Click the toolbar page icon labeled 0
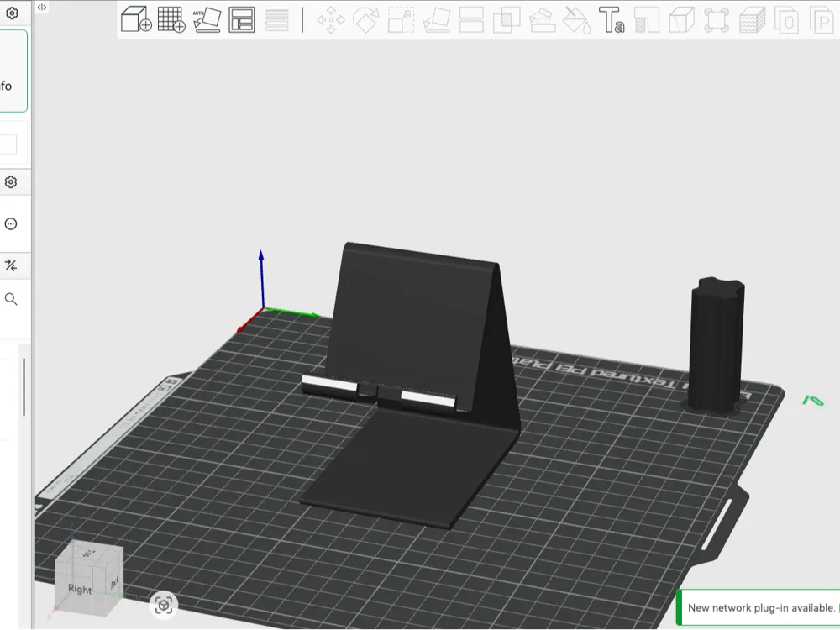The image size is (840, 630). (787, 20)
